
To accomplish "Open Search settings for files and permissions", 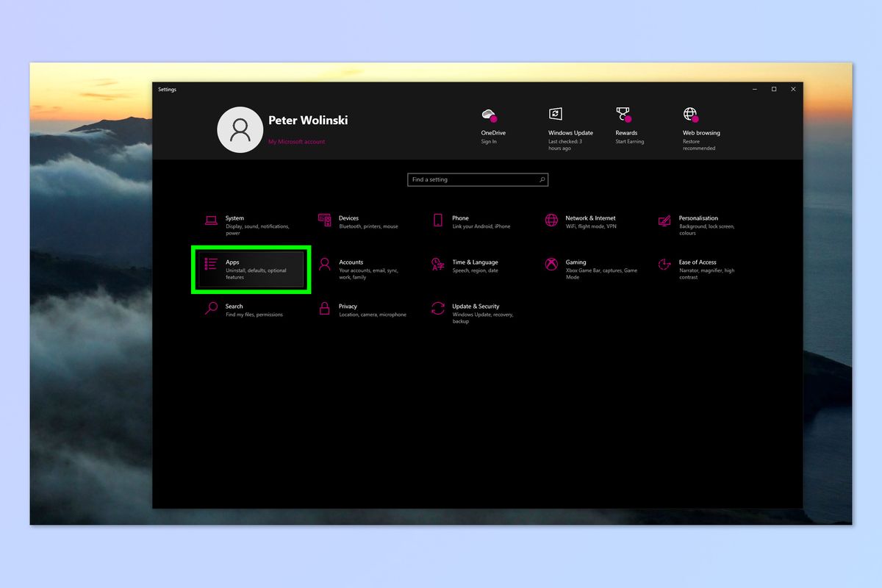I will [x=210, y=309].
